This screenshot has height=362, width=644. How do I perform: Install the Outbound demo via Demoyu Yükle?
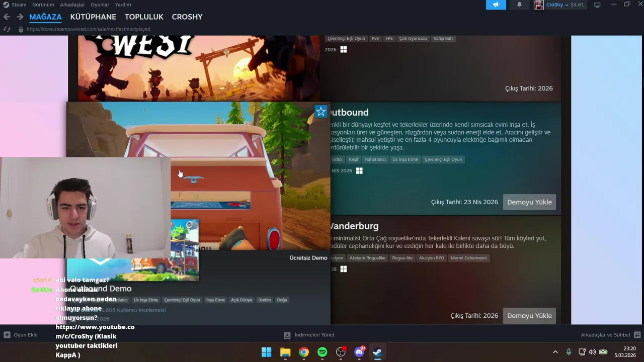(x=529, y=202)
